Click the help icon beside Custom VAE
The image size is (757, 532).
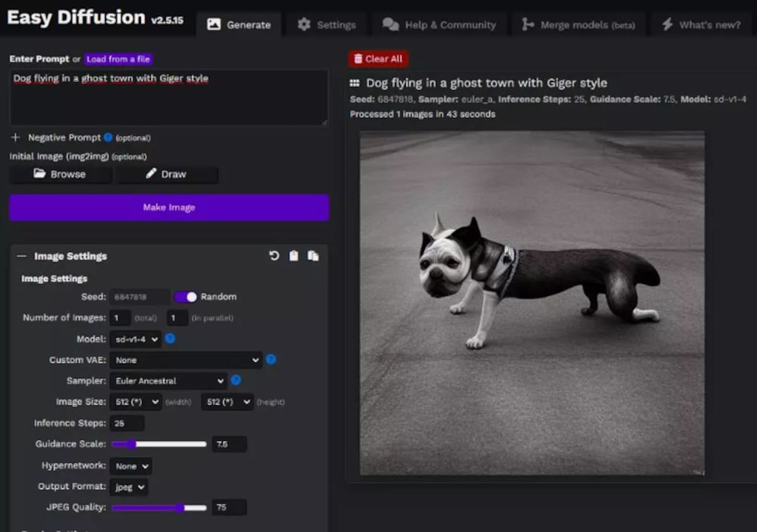pyautogui.click(x=271, y=359)
